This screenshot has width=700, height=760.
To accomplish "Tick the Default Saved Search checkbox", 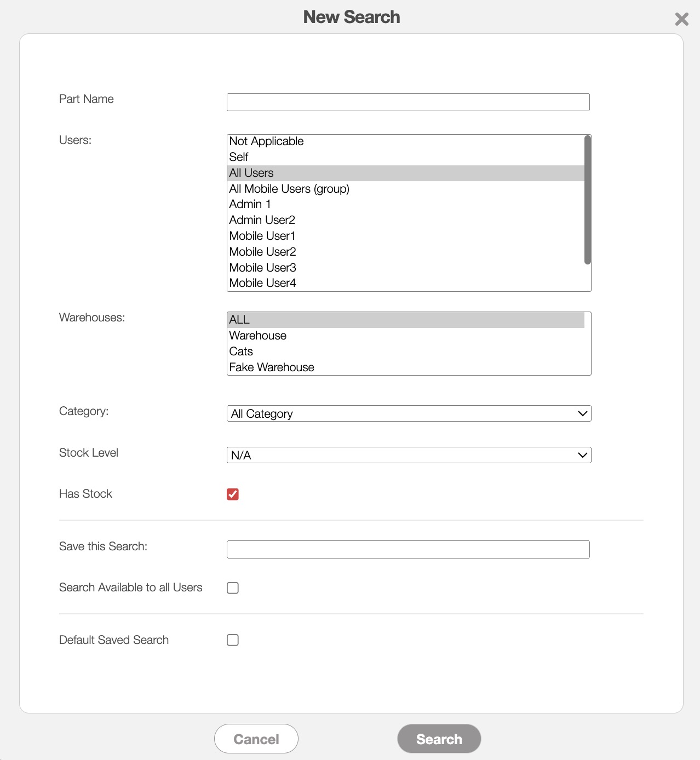I will point(233,640).
